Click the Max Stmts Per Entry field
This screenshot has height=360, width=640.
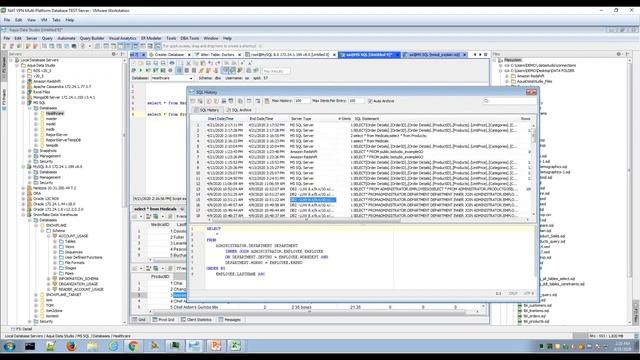(x=356, y=101)
